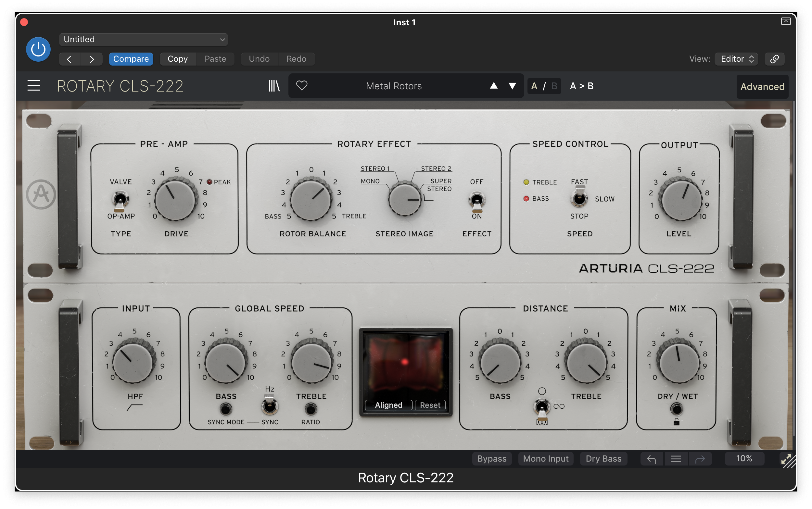Click the ROTOR BALANCE knob
812x509 pixels.
click(x=311, y=200)
